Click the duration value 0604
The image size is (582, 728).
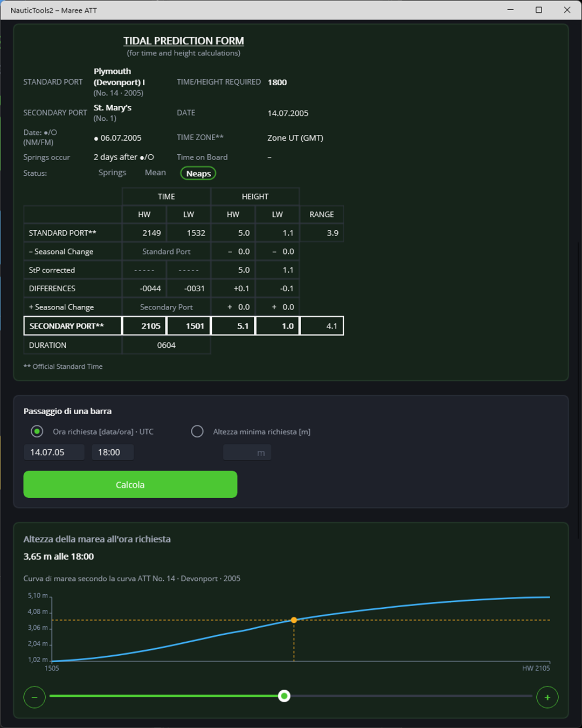pos(167,345)
